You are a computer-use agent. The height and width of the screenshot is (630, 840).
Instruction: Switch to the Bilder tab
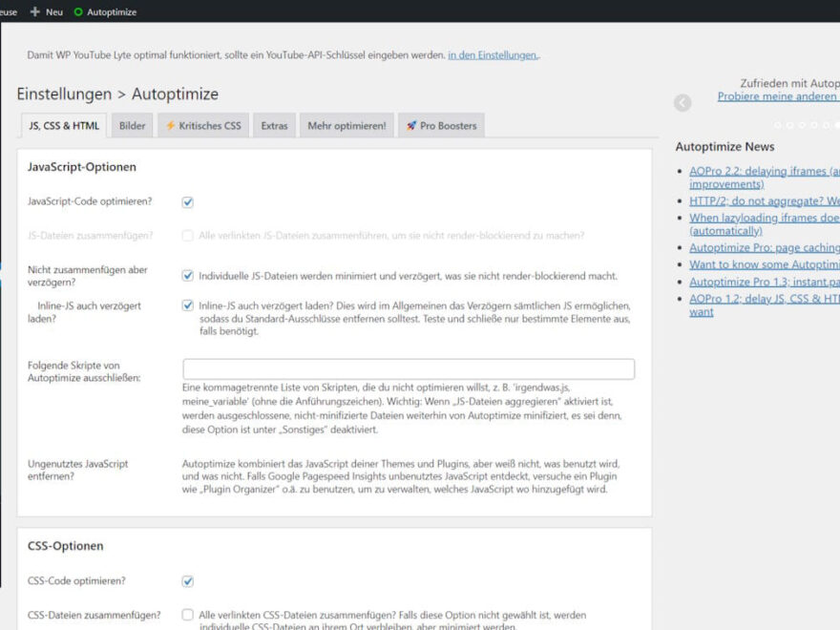[x=133, y=126]
